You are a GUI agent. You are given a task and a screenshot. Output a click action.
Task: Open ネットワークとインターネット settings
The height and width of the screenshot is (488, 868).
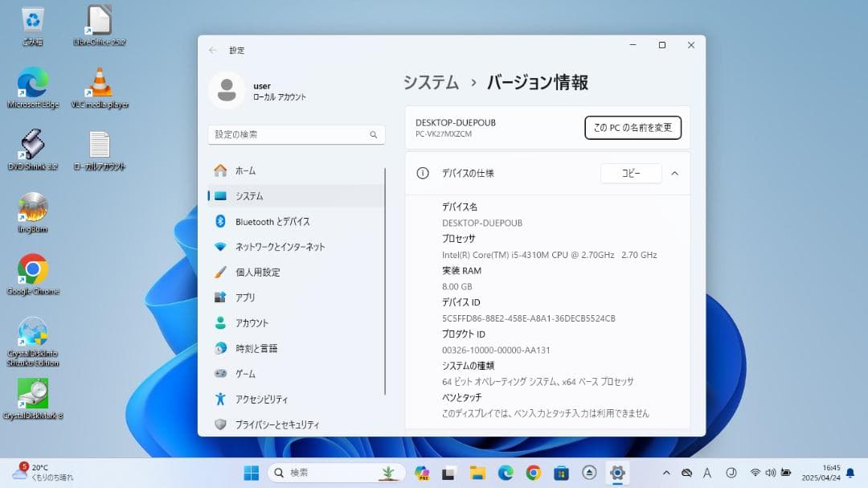point(296,247)
